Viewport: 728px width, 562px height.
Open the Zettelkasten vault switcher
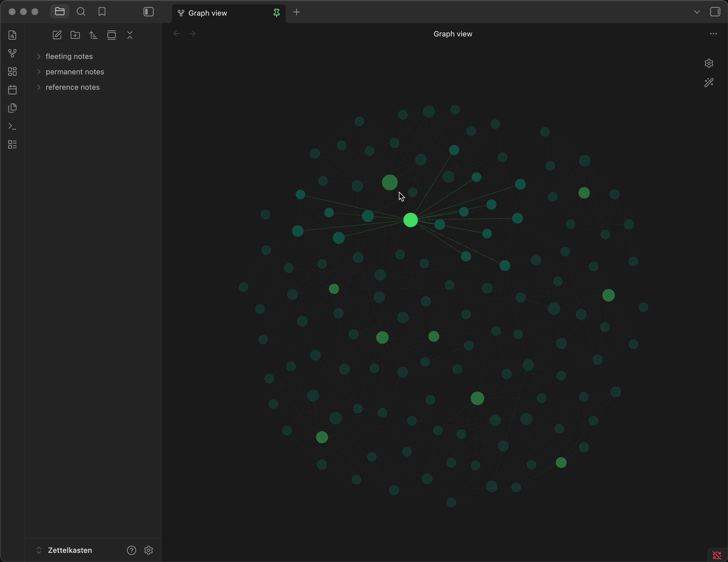(x=64, y=550)
